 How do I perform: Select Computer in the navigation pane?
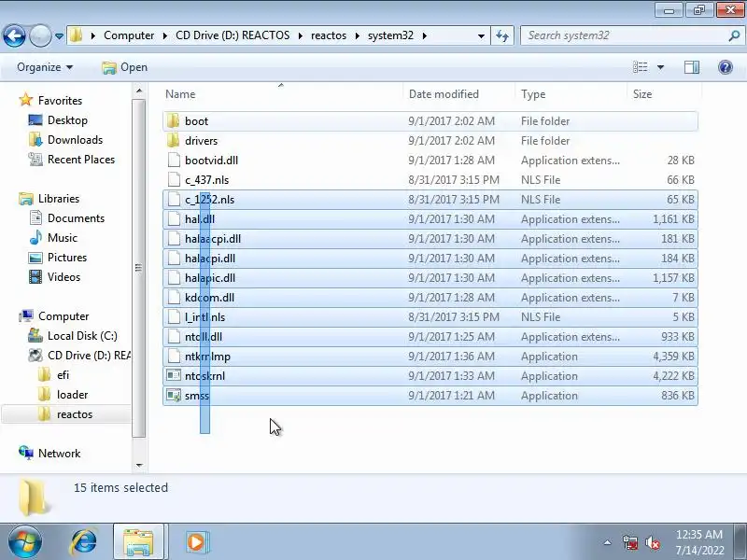[x=63, y=316]
